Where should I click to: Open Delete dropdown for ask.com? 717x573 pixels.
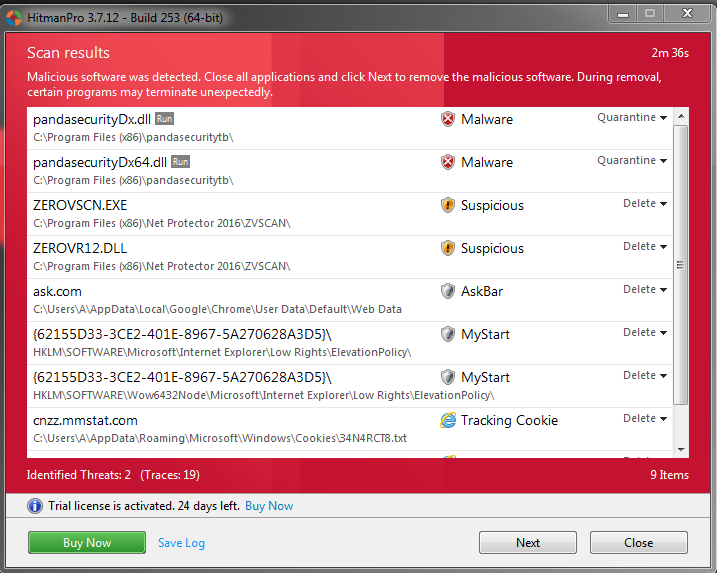tap(645, 289)
